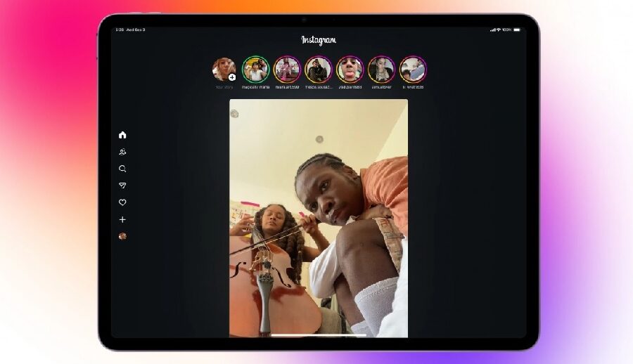Open the Following people icon in sidebar

[x=122, y=152]
